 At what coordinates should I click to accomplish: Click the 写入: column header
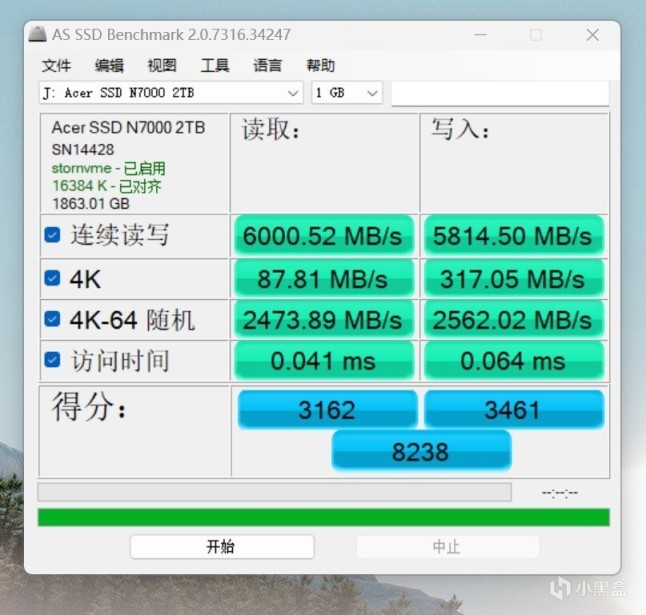(x=461, y=129)
